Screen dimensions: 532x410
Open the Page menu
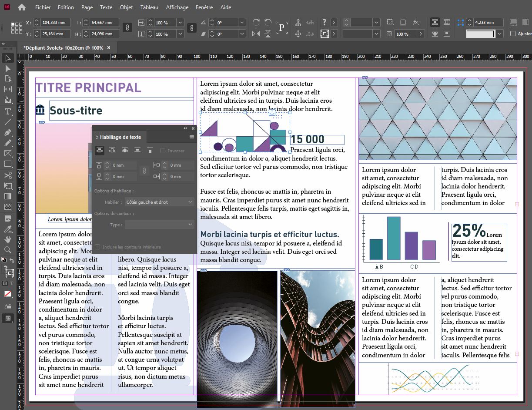click(x=87, y=7)
